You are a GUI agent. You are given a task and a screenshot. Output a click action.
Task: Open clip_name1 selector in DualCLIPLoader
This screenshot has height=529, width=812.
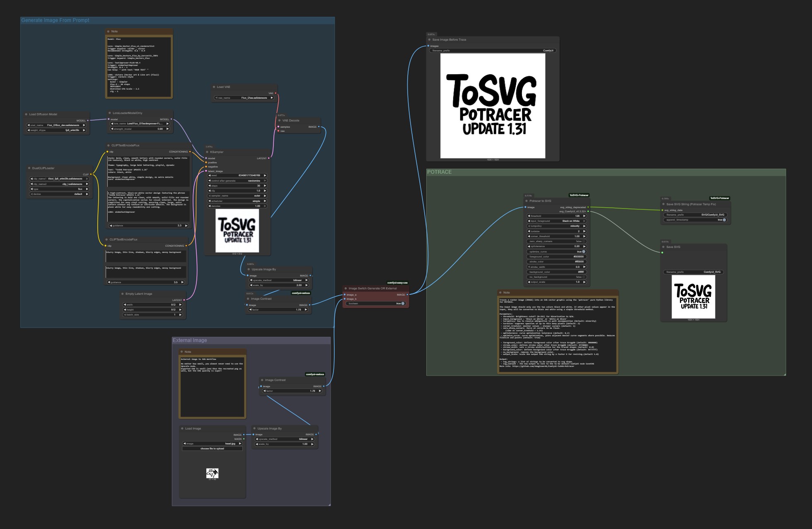[x=60, y=179]
